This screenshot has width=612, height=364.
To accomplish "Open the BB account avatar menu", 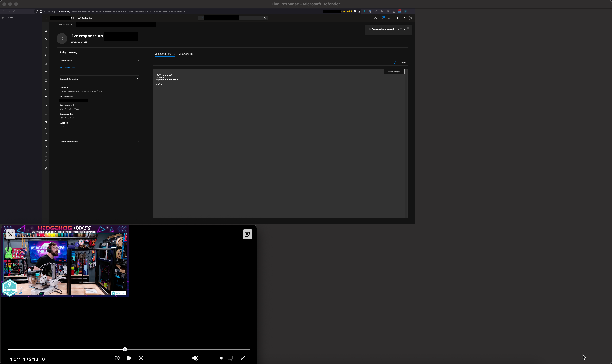I will [x=411, y=18].
